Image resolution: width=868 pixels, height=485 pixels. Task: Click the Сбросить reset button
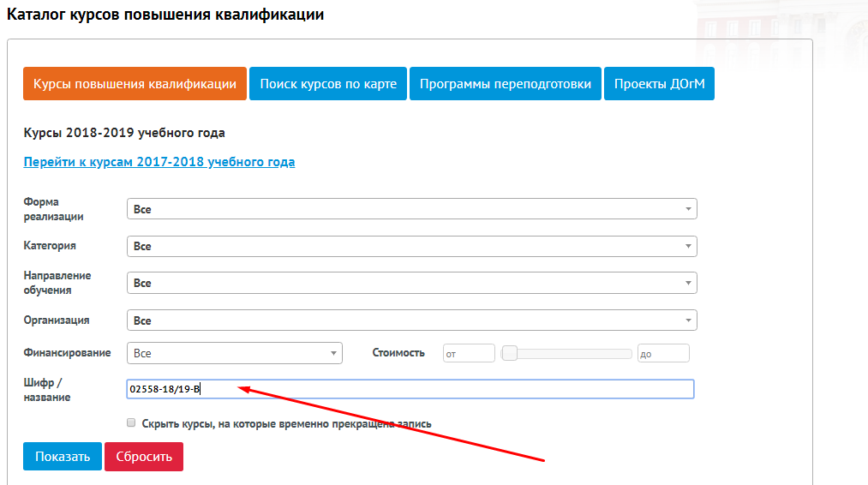click(x=144, y=456)
